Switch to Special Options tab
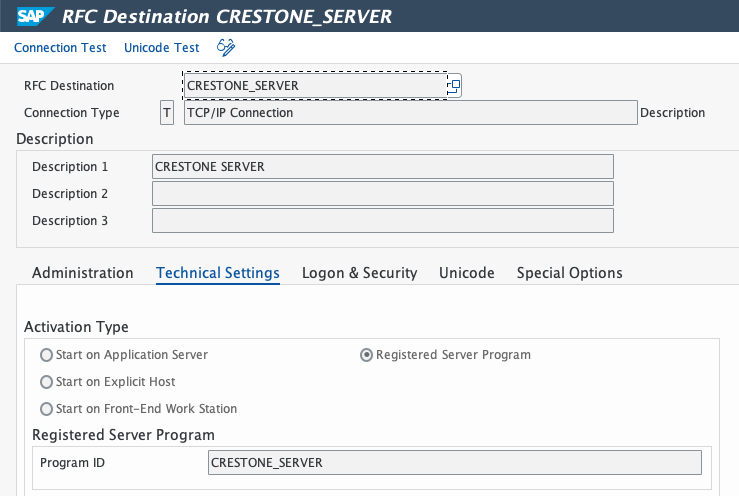 pyautogui.click(x=569, y=273)
